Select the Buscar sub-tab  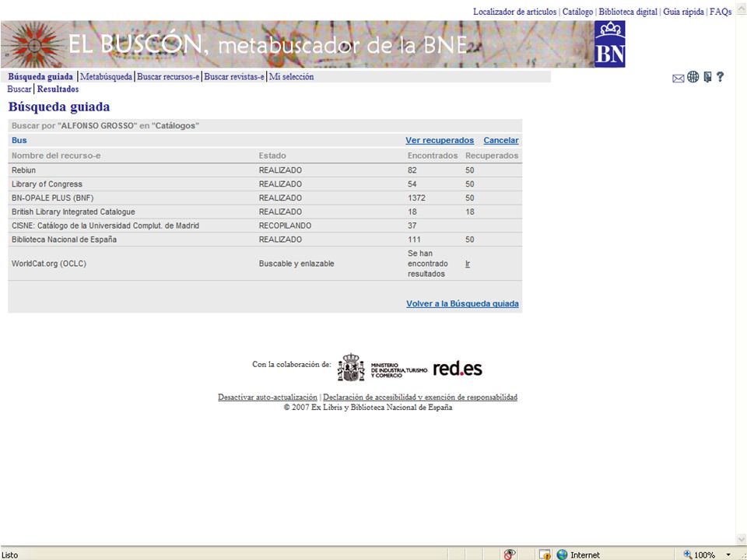point(19,89)
